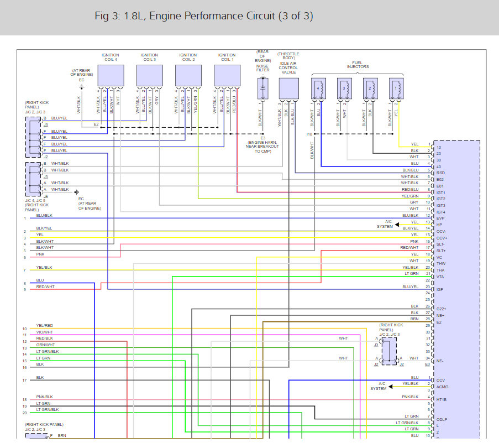The height and width of the screenshot is (448, 499).
Task: Click fuel injector number 1 symbol
Action: tap(397, 88)
